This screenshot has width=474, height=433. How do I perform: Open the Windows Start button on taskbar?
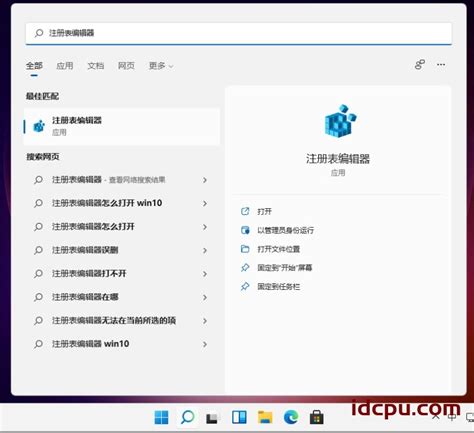(x=162, y=417)
